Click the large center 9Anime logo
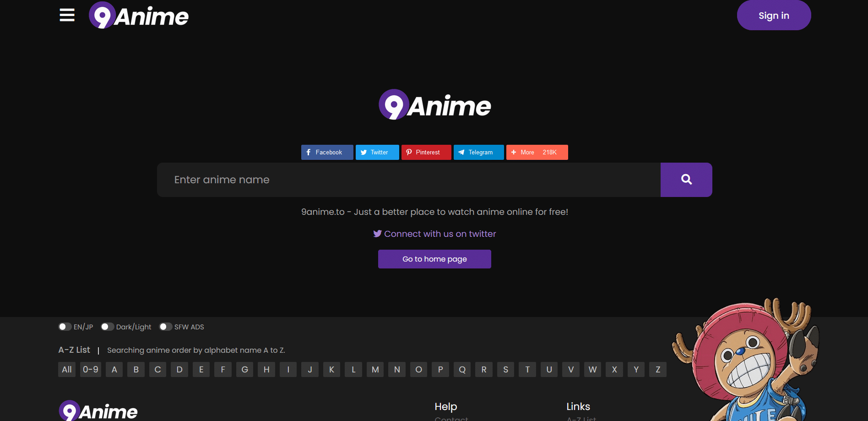 pos(435,105)
